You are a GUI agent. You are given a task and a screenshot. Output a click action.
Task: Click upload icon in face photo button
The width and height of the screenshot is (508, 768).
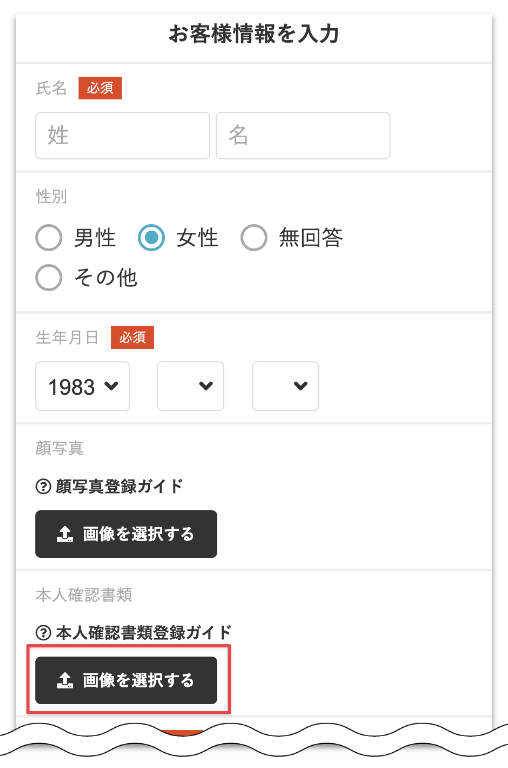point(65,534)
